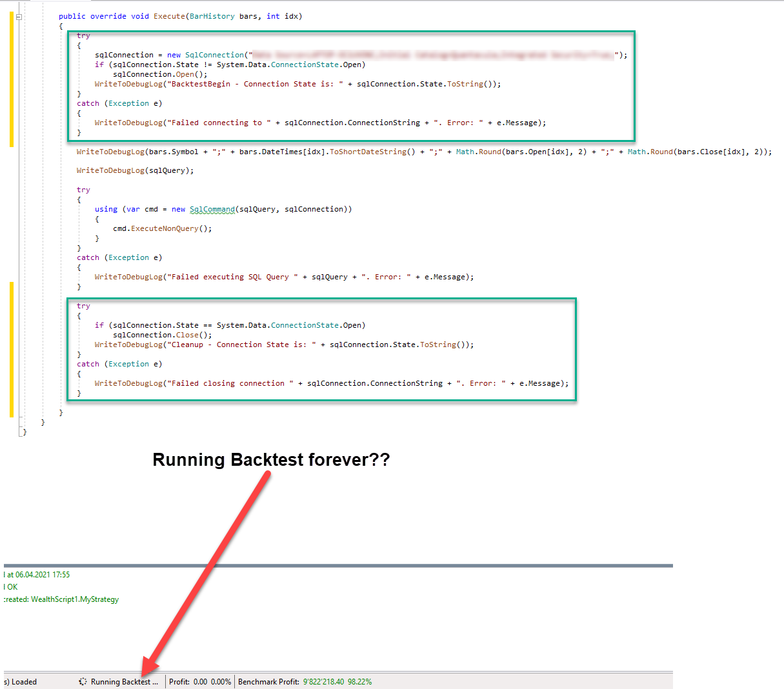Click the "Running Backtest forever??" annotation text
Screen dimensions: 784x689
pyautogui.click(x=271, y=460)
